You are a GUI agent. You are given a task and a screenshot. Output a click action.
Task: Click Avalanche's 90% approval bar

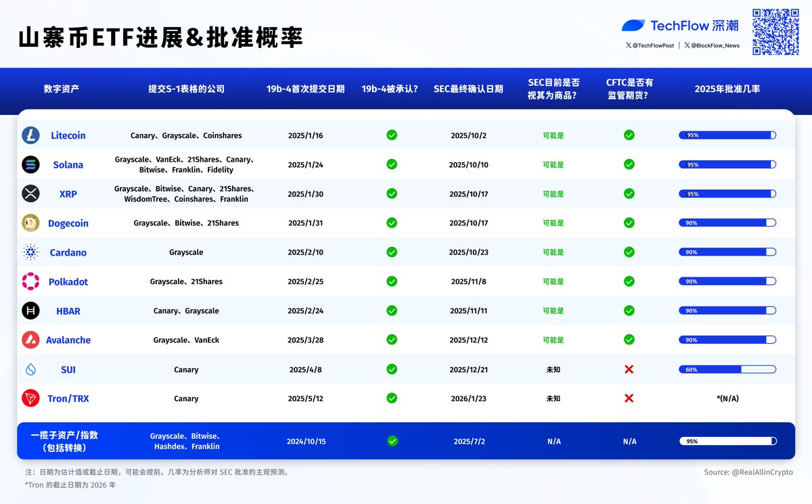tap(727, 340)
